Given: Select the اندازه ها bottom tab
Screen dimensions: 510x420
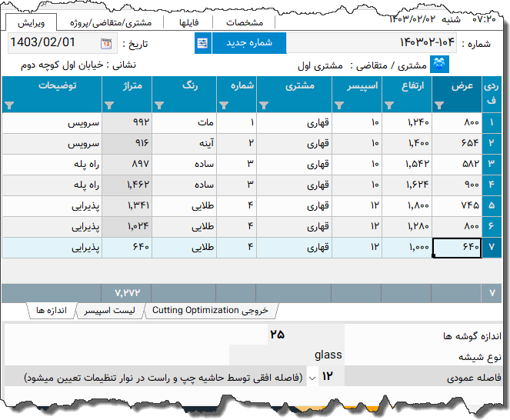Looking at the screenshot, I should pyautogui.click(x=52, y=311).
